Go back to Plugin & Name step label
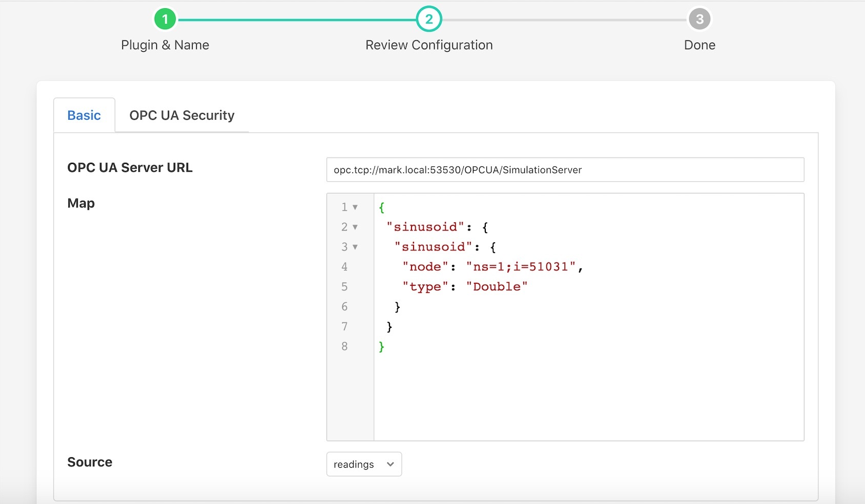The height and width of the screenshot is (504, 865). pos(165,45)
